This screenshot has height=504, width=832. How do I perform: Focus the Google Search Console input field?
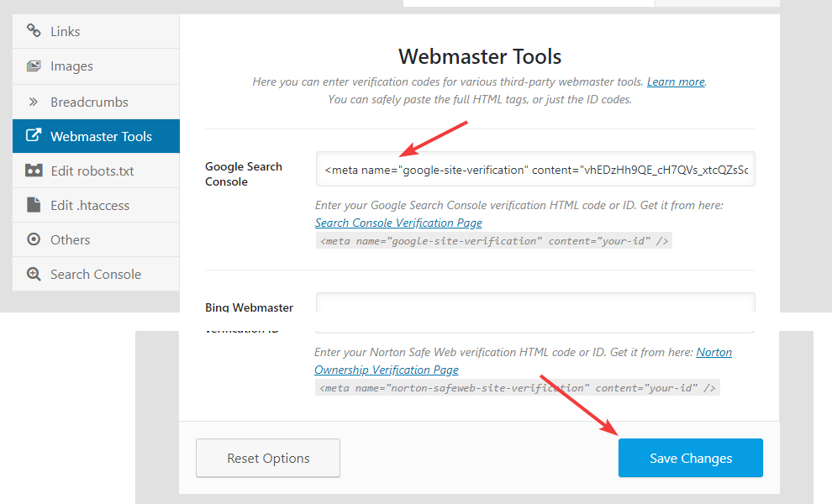pos(535,169)
